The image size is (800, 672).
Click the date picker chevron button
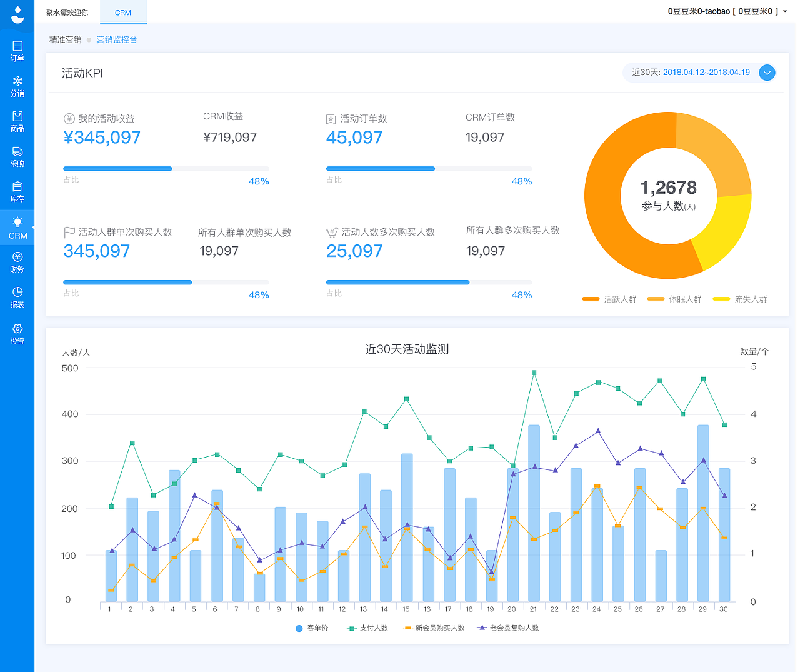[767, 73]
